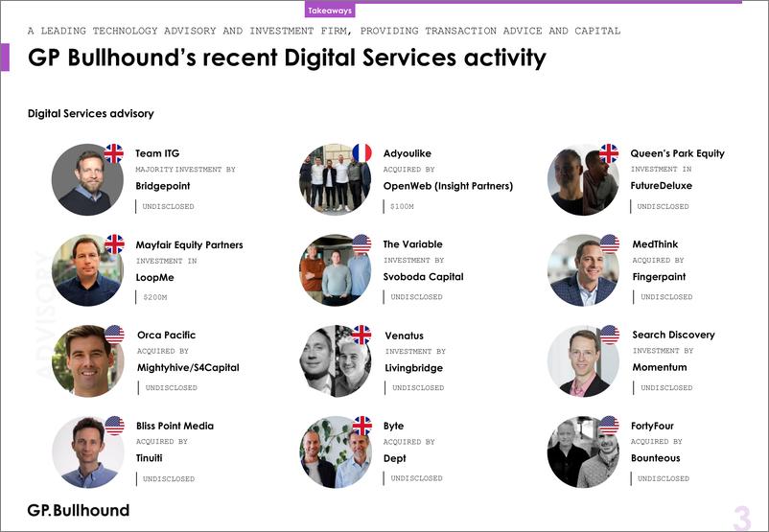Click the 'Mightyhive/S4Capital' acquirer name

(x=188, y=367)
